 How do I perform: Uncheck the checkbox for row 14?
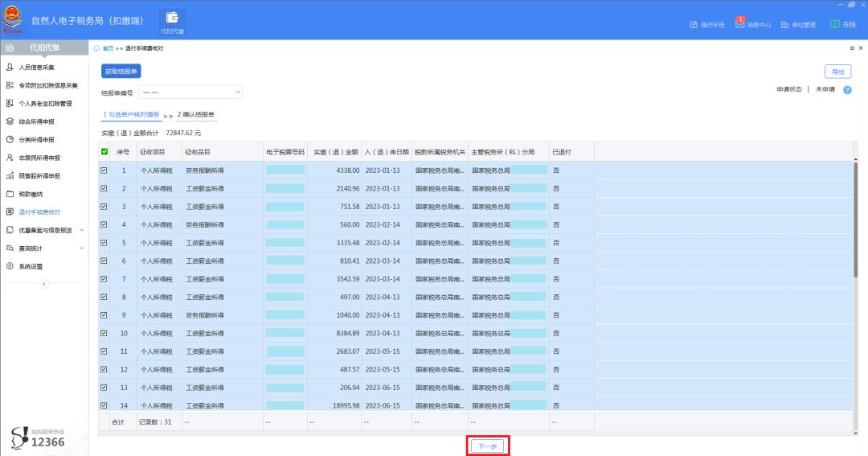[104, 405]
